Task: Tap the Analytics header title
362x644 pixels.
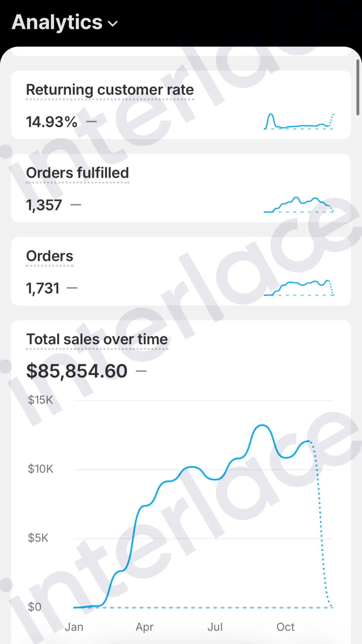Action: (x=57, y=22)
